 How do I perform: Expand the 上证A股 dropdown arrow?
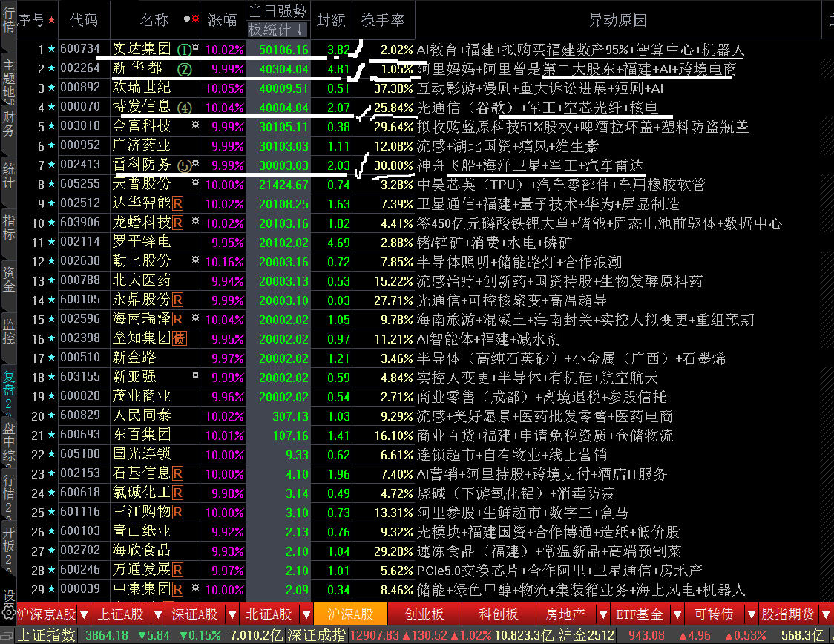coord(158,614)
